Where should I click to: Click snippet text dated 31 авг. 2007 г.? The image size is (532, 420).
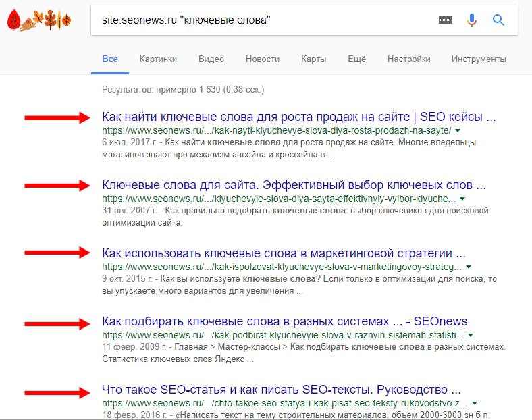tap(295, 217)
